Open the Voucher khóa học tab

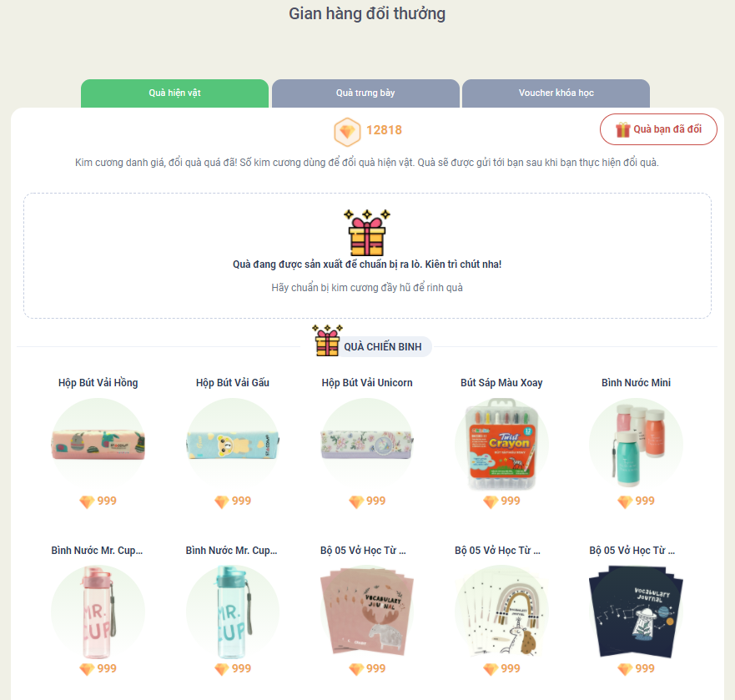pos(556,93)
